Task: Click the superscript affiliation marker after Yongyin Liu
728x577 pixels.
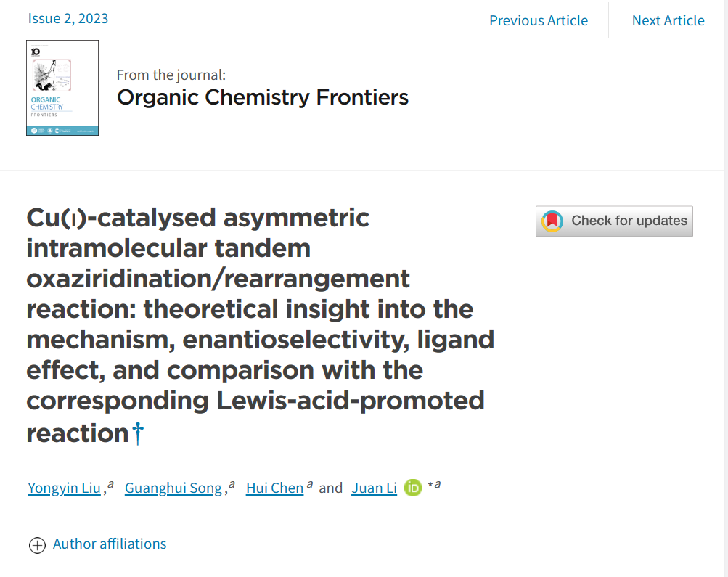Action: (111, 484)
